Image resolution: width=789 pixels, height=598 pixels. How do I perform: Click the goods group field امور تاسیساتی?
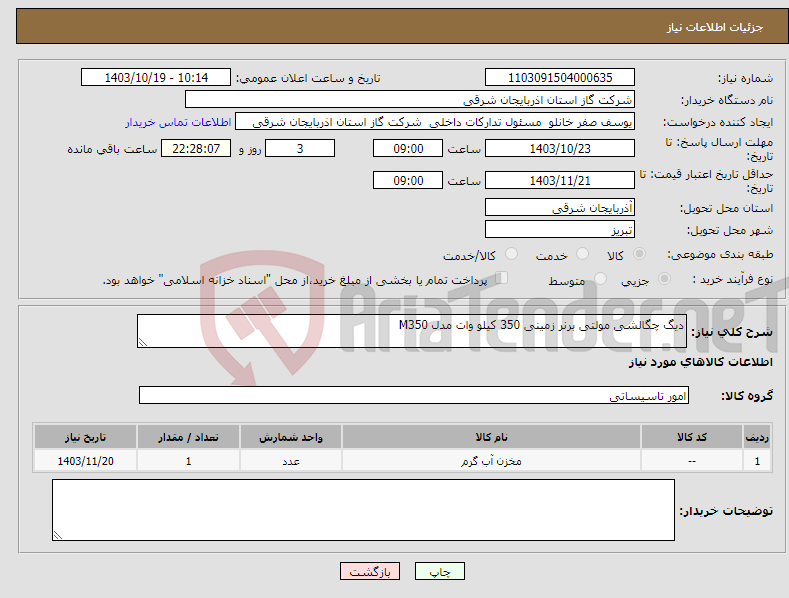[414, 395]
